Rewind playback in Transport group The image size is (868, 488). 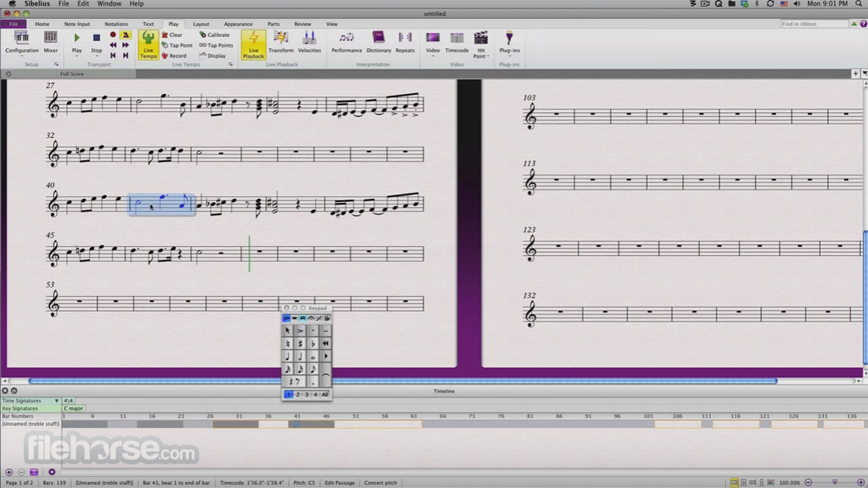[113, 45]
